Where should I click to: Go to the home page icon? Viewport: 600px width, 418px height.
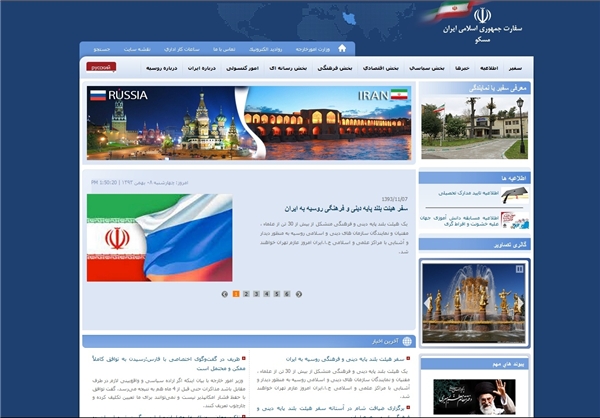click(x=342, y=48)
